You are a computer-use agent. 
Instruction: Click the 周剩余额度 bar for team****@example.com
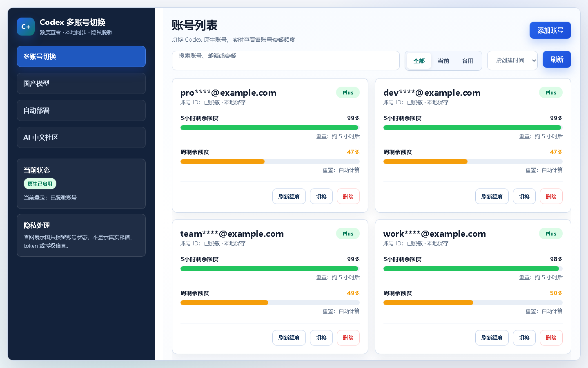[x=270, y=303]
